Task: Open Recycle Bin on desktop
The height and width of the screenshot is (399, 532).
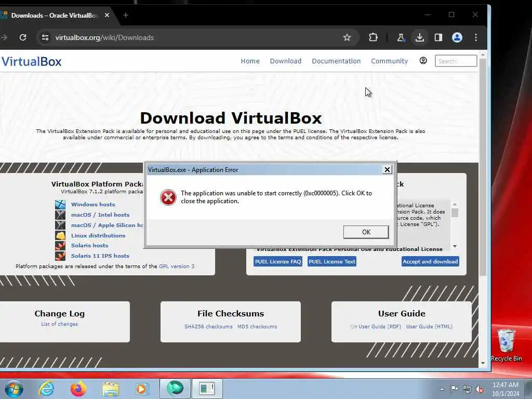Action: (506, 345)
